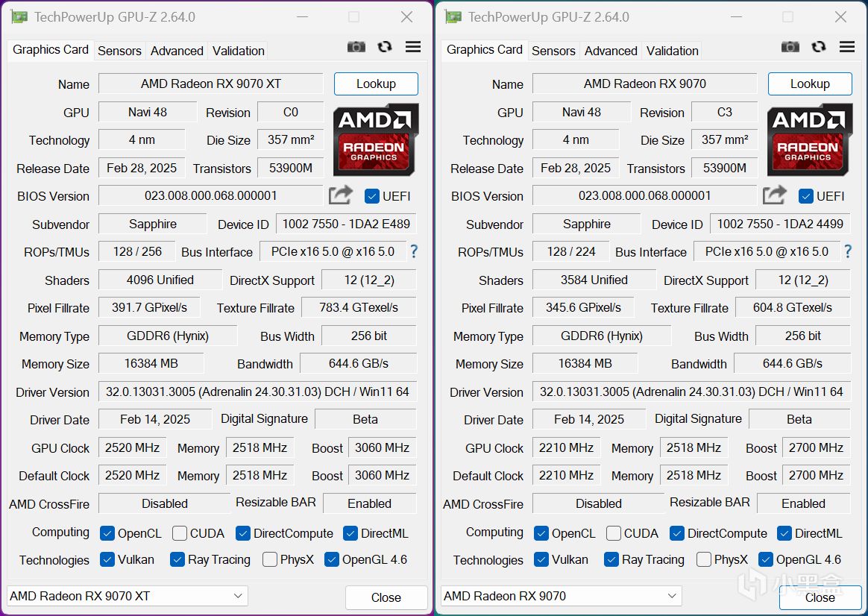Image resolution: width=868 pixels, height=616 pixels.
Task: Click refresh icon in RX 9070 window
Action: tap(819, 47)
